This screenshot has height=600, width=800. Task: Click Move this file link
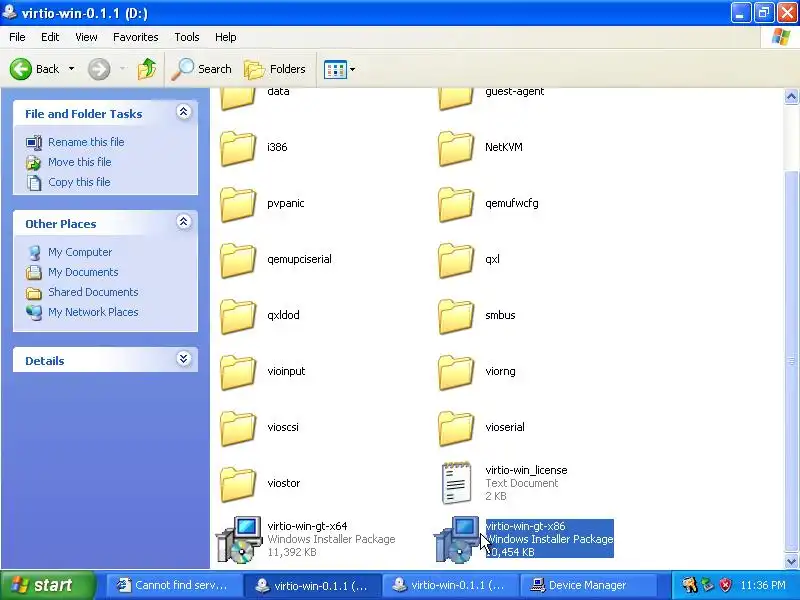click(x=80, y=162)
